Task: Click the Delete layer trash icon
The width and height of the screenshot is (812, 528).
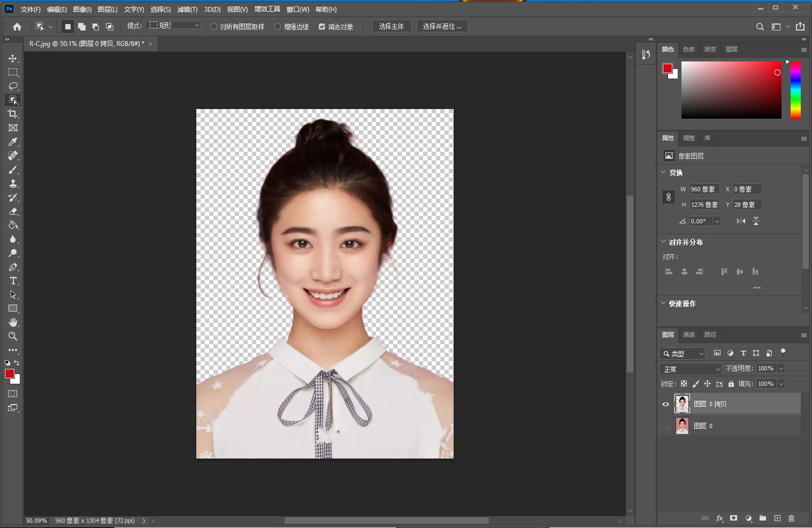Action: (791, 518)
